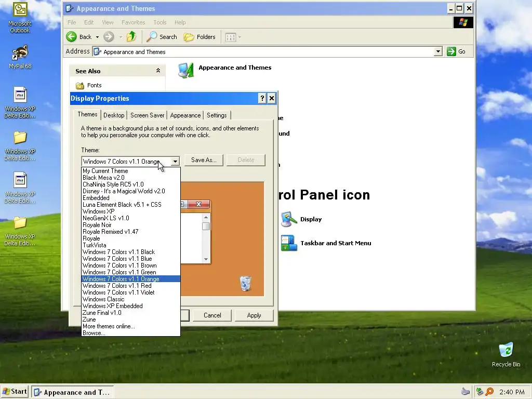Select My Current Theme entry
This screenshot has height=399, width=532.
tap(131, 171)
